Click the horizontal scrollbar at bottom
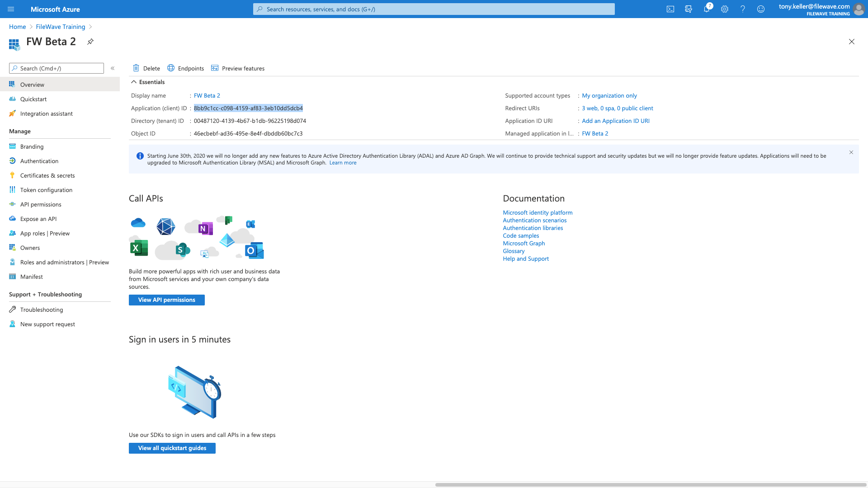Screen dimensions: 868x488 click(651, 485)
